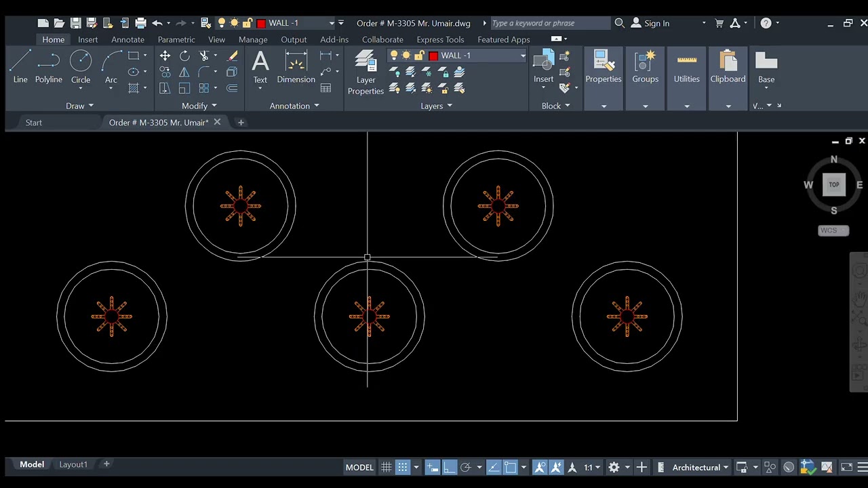Viewport: 868px width, 488px height.
Task: Use the Trim scissors tool
Action: 204,56
